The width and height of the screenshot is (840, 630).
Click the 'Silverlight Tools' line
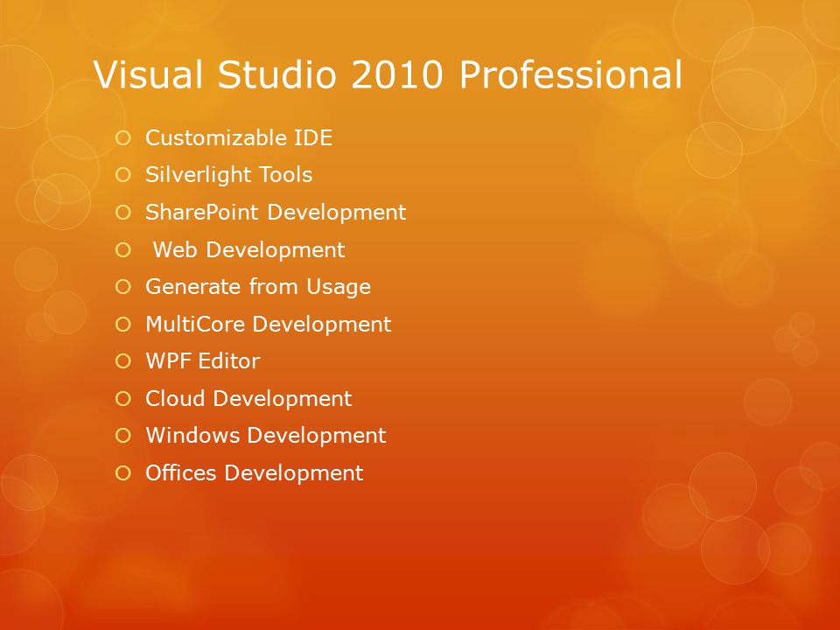(228, 175)
